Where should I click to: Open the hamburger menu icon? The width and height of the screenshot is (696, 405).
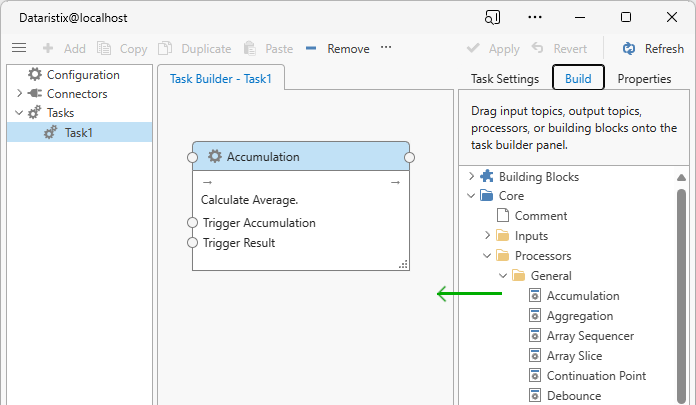[18, 48]
